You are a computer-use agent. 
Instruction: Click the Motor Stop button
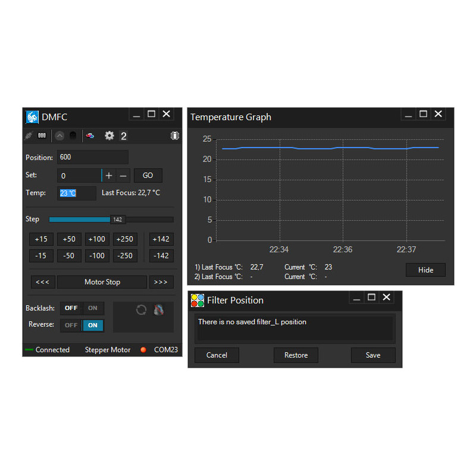point(102,282)
